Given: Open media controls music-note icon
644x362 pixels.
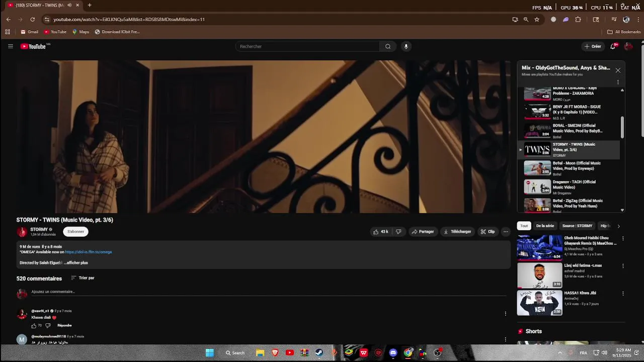Looking at the screenshot, I should pos(614,20).
